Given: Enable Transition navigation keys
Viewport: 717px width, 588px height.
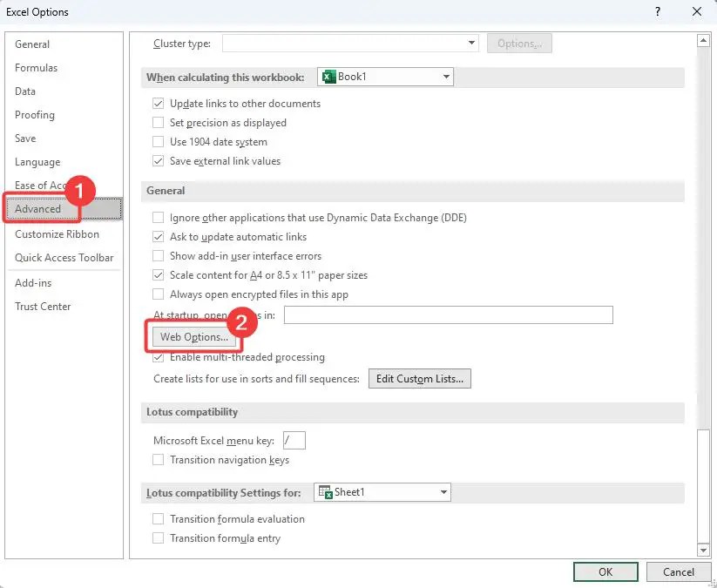Looking at the screenshot, I should pyautogui.click(x=158, y=460).
